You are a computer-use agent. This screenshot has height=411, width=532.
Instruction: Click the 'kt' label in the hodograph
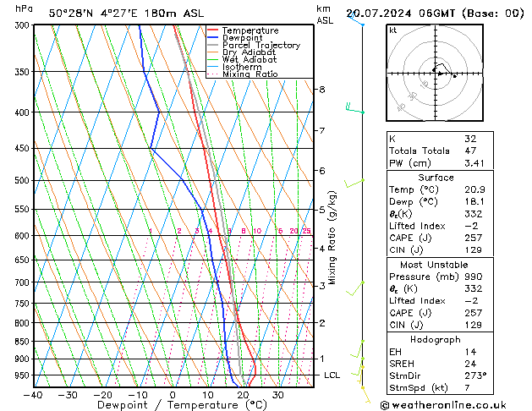click(x=393, y=30)
